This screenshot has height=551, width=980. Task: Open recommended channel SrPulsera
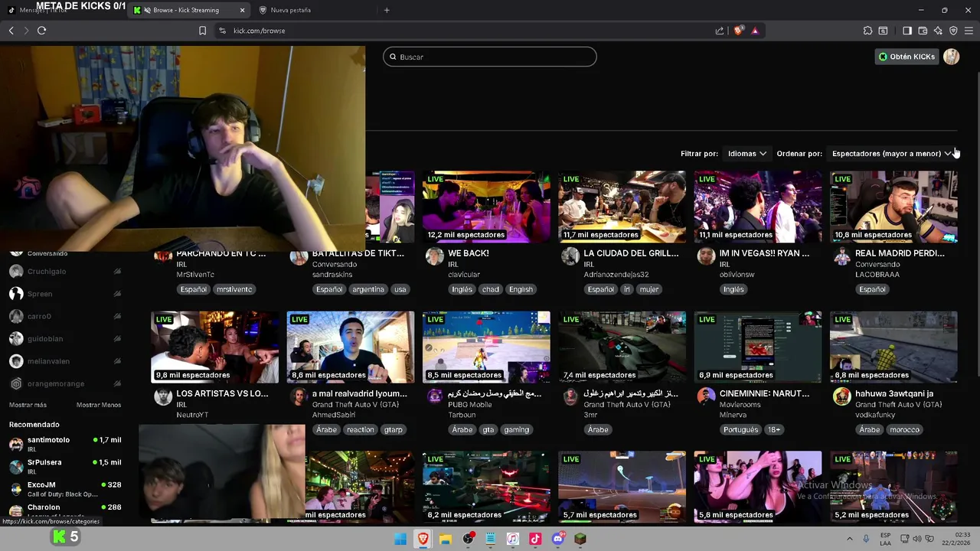[x=65, y=466]
